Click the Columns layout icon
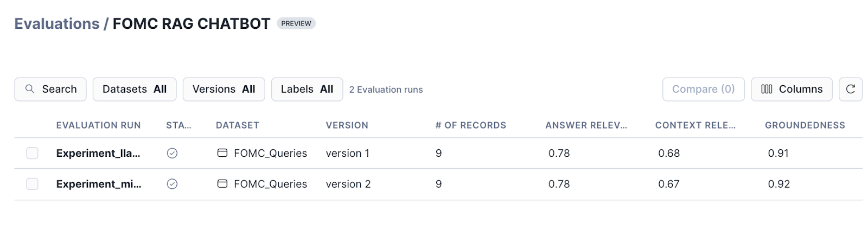The image size is (868, 229). [x=767, y=89]
